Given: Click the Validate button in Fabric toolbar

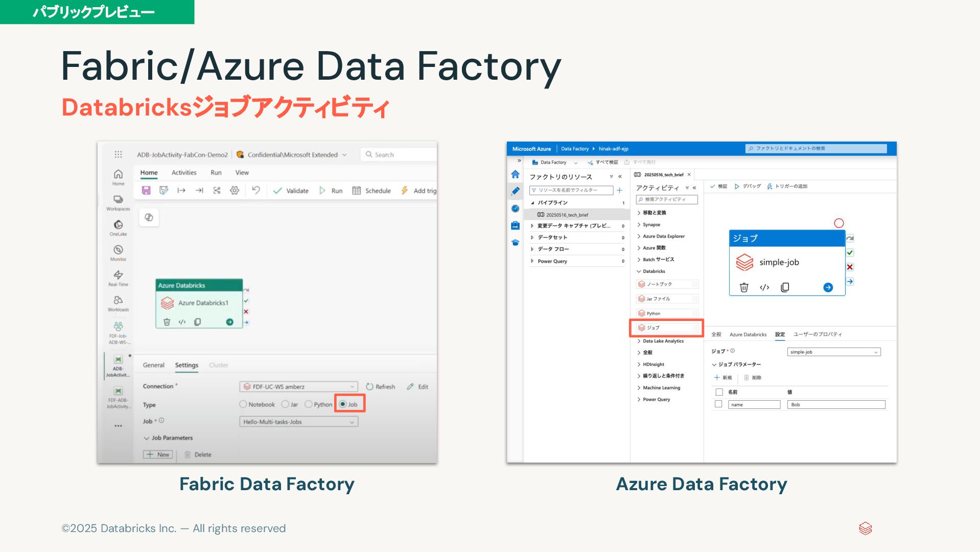Looking at the screenshot, I should pos(291,191).
